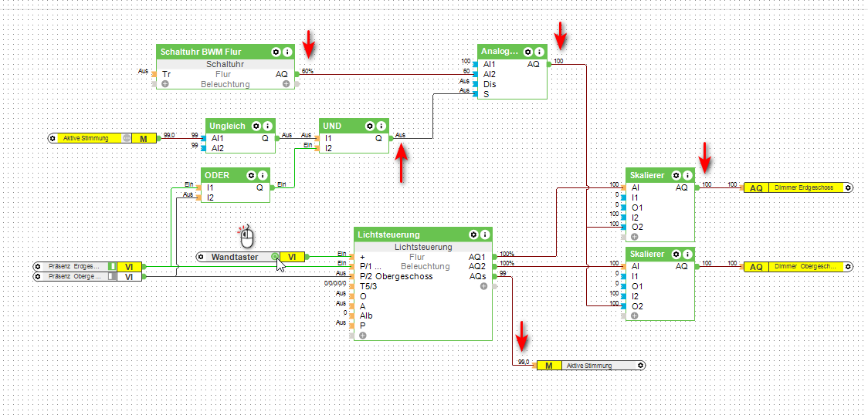
Task: Select the Ungleich block title
Action: pos(228,127)
